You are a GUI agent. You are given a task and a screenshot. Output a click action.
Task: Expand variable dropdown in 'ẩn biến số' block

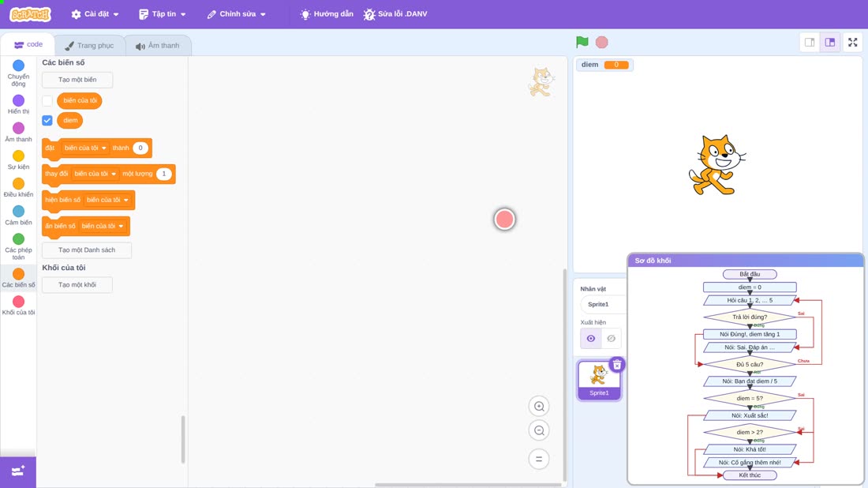tap(103, 226)
